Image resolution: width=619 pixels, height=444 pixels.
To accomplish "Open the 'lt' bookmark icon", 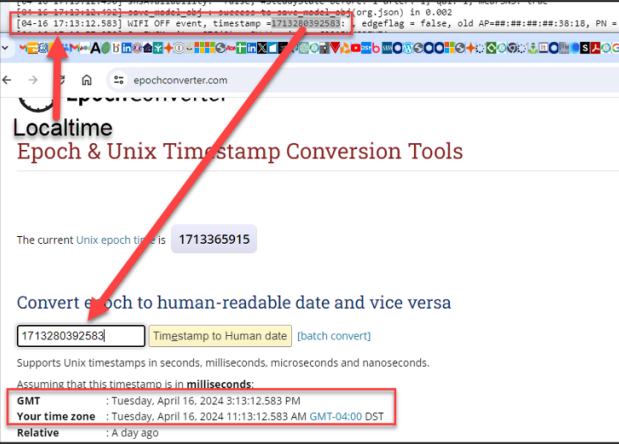I will click(x=543, y=48).
